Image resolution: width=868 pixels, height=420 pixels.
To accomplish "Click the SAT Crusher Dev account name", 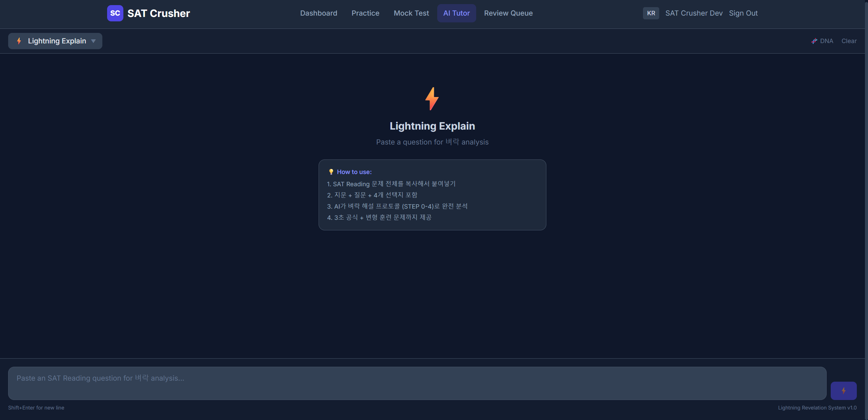I will tap(693, 13).
